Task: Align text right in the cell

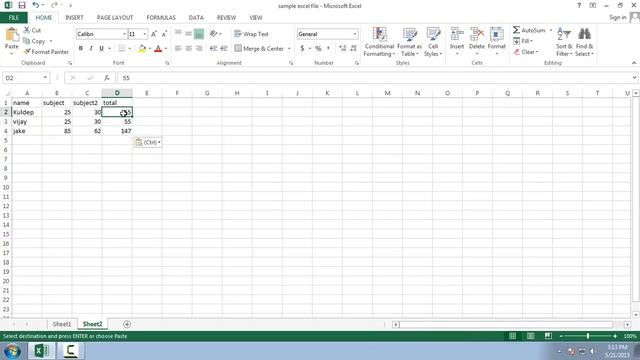Action: pos(199,49)
